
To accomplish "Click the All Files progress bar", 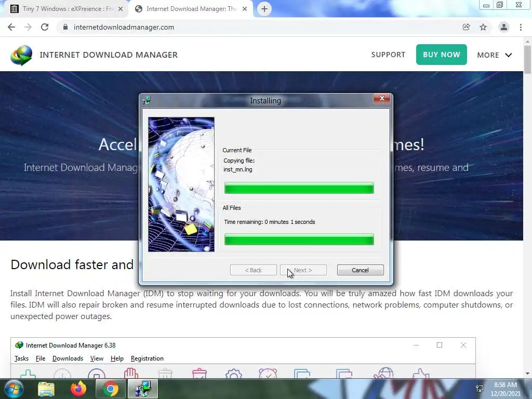I will click(x=299, y=240).
